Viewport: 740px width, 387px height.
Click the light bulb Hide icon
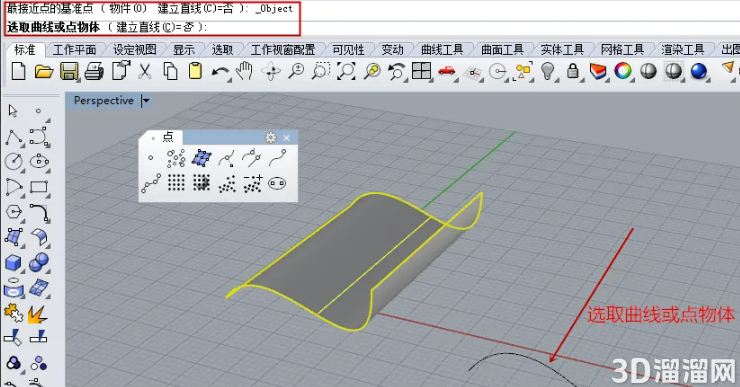click(x=547, y=72)
